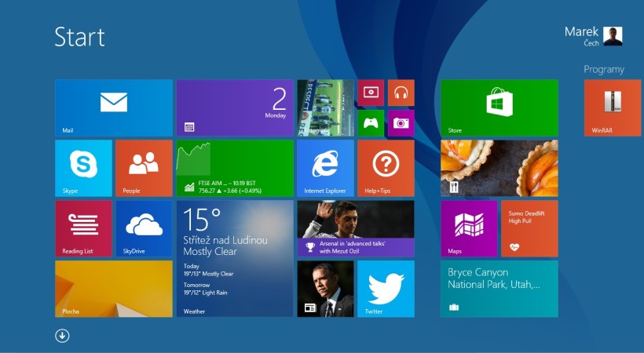Open the SkyDrive tile
Image resolution: width=644 pixels, height=353 pixels.
144,228
